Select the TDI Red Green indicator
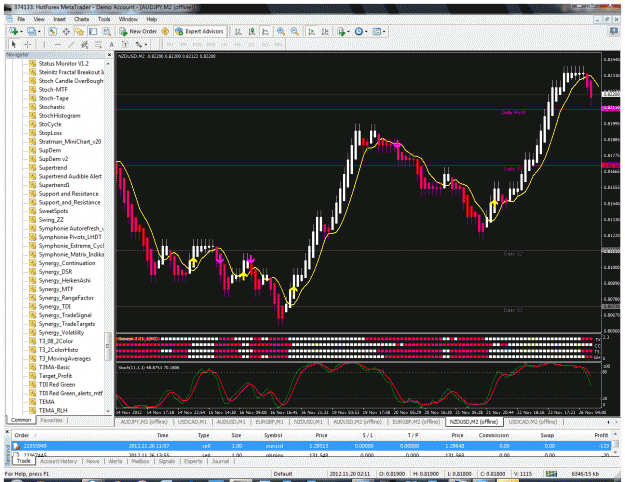Viewport: 625px width, 482px height. coord(57,384)
